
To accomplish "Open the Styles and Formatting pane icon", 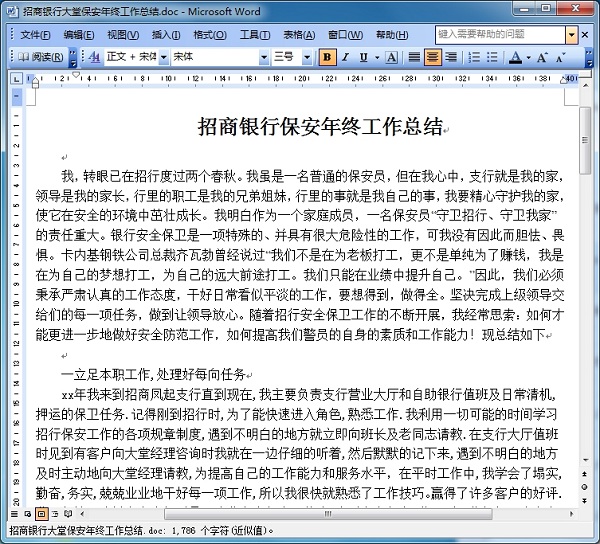I will point(94,57).
